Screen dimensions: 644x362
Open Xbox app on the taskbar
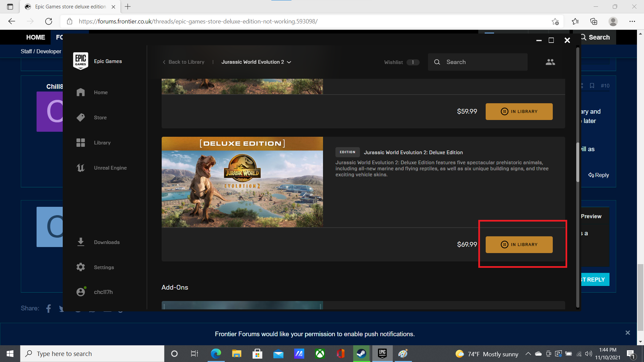click(x=320, y=354)
